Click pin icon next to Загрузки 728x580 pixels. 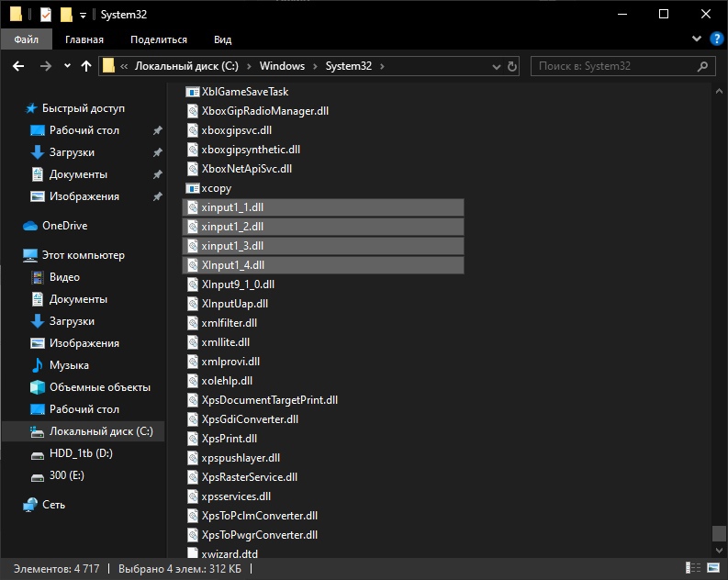tap(158, 152)
